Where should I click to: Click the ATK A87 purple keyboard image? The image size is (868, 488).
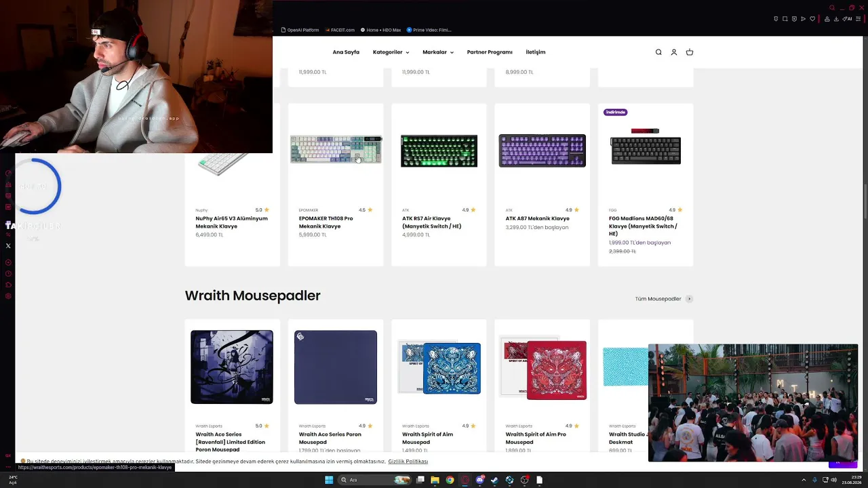pos(542,150)
